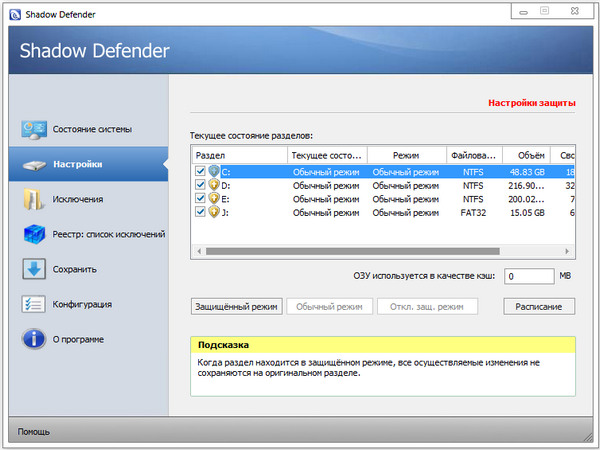Open the Исключения section
Viewport: 600px width, 450px height.
pos(78,199)
